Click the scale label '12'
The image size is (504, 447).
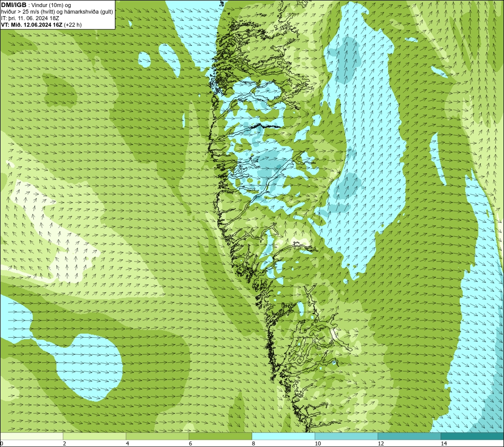point(381,443)
